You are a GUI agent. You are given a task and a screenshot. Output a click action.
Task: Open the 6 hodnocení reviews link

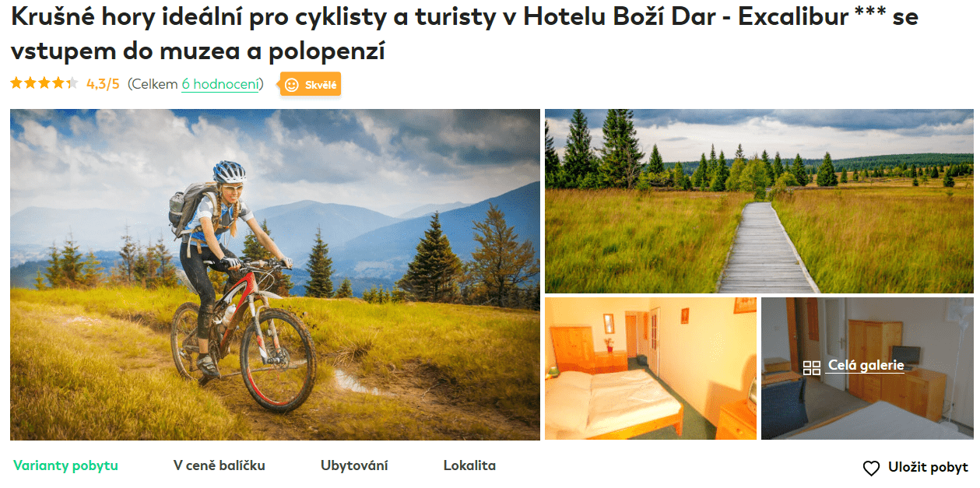(x=220, y=84)
